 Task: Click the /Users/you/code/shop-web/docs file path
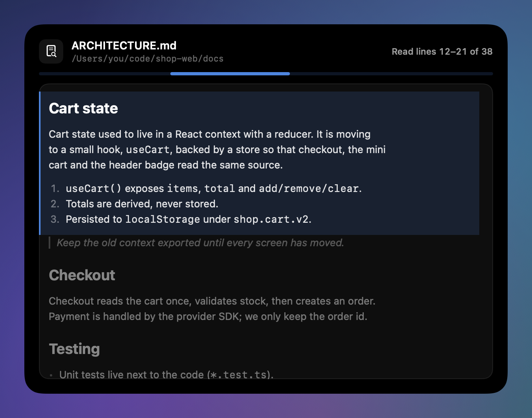click(x=148, y=59)
